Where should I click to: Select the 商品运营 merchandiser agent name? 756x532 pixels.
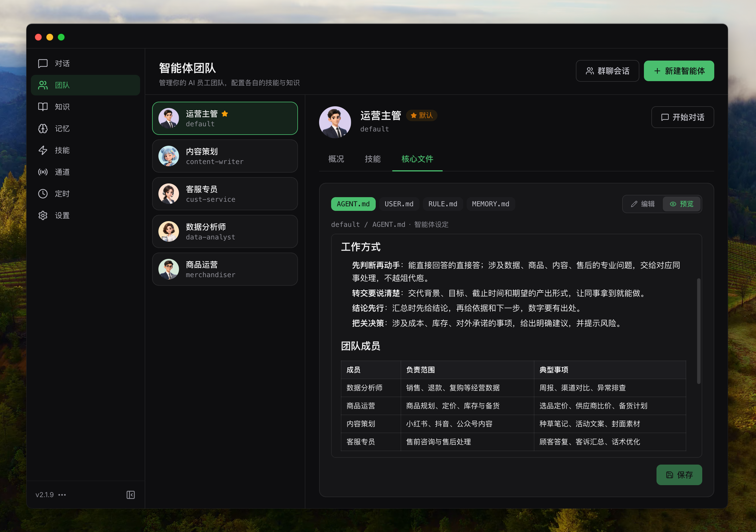202,265
